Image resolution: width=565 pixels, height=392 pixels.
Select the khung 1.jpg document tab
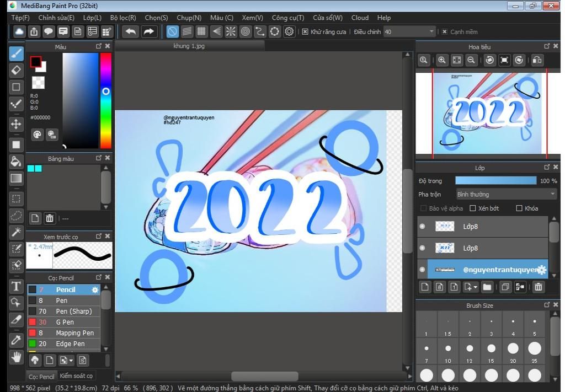click(189, 46)
